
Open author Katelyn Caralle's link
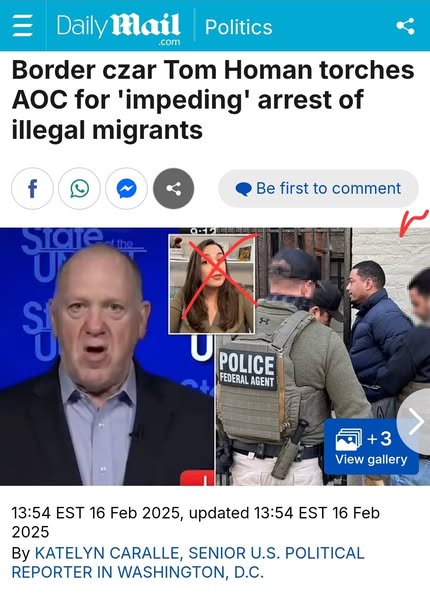(106, 553)
